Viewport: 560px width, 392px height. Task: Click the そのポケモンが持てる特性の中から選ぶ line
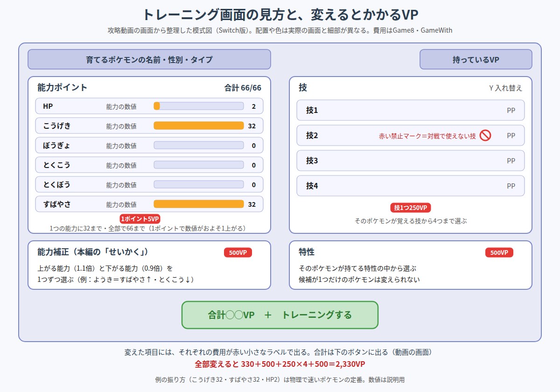tap(357, 268)
